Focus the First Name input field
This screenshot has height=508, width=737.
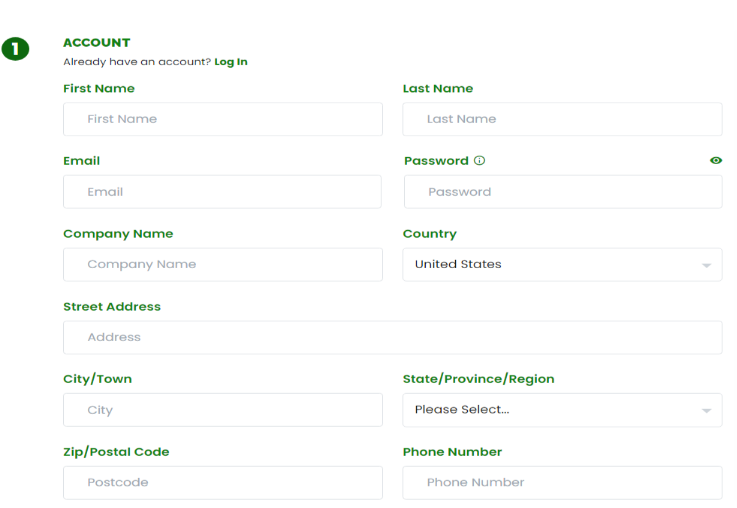pos(223,119)
